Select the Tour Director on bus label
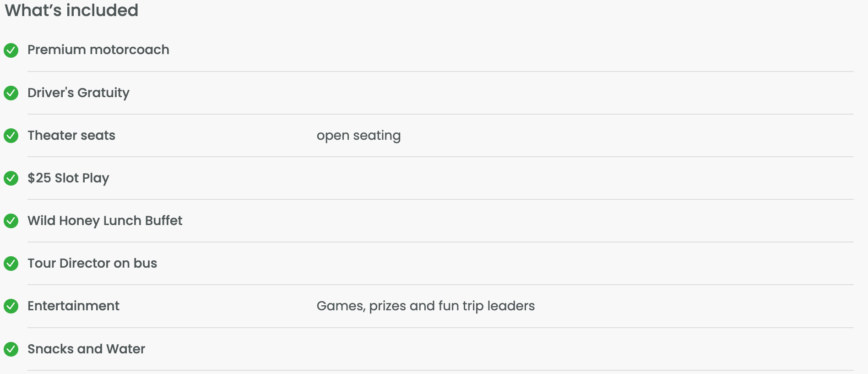868x374 pixels. coord(92,263)
